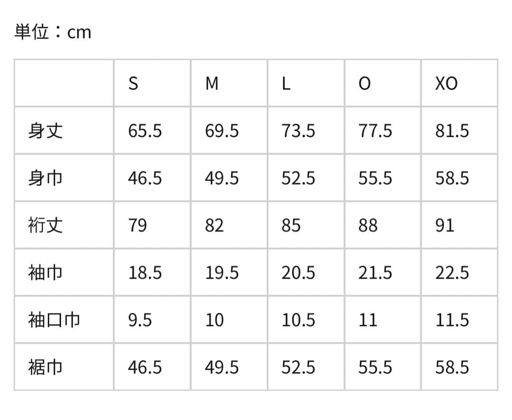
Task: Click the 袖口巾 row label
Action: click(x=54, y=320)
